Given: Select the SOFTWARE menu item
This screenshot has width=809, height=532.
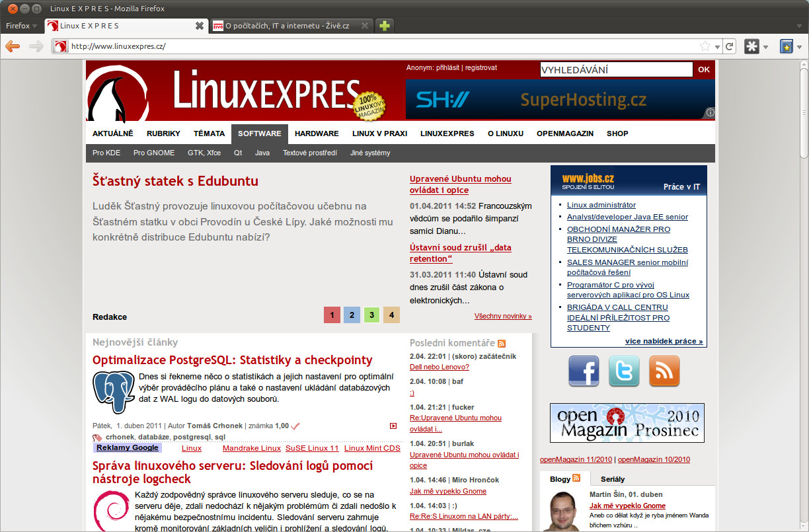Looking at the screenshot, I should coord(260,133).
